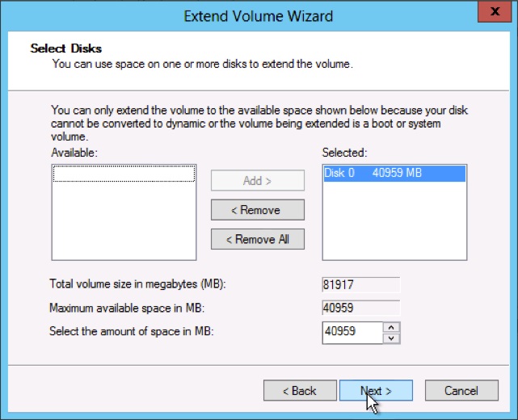Decrease space amount with the down arrow
518x420 pixels.
click(392, 338)
